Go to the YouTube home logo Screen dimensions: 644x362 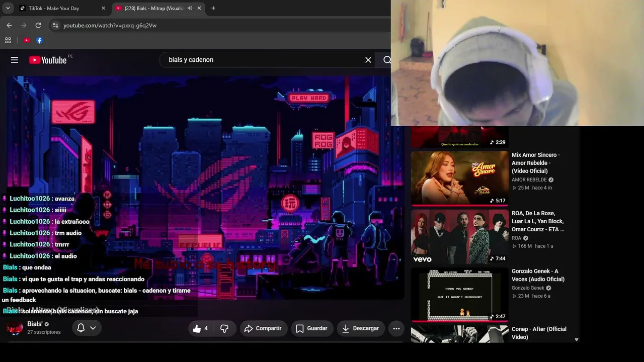48,60
